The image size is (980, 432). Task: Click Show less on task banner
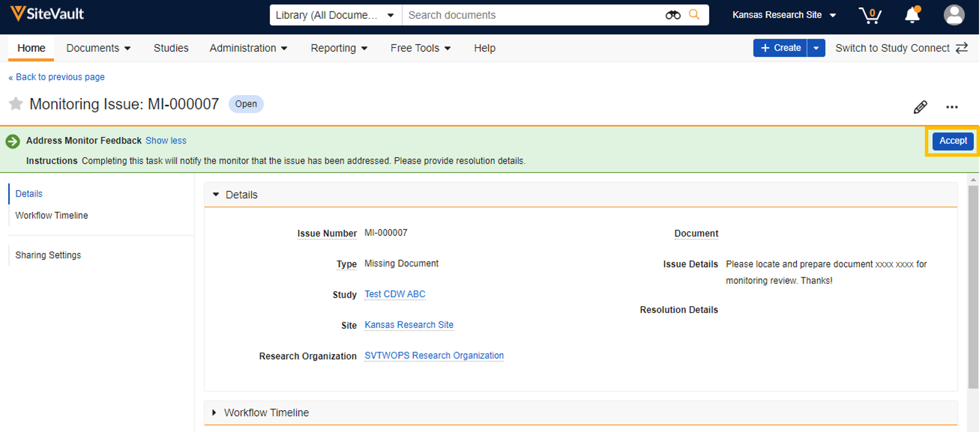click(x=166, y=141)
